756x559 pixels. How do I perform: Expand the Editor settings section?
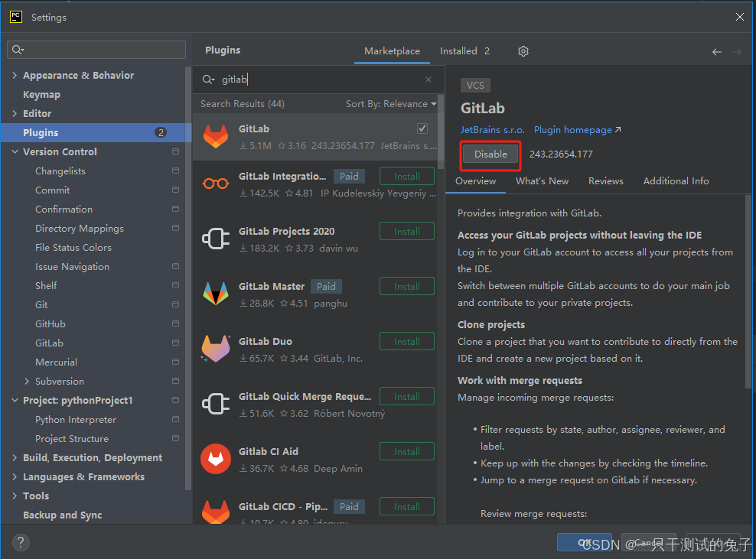15,113
